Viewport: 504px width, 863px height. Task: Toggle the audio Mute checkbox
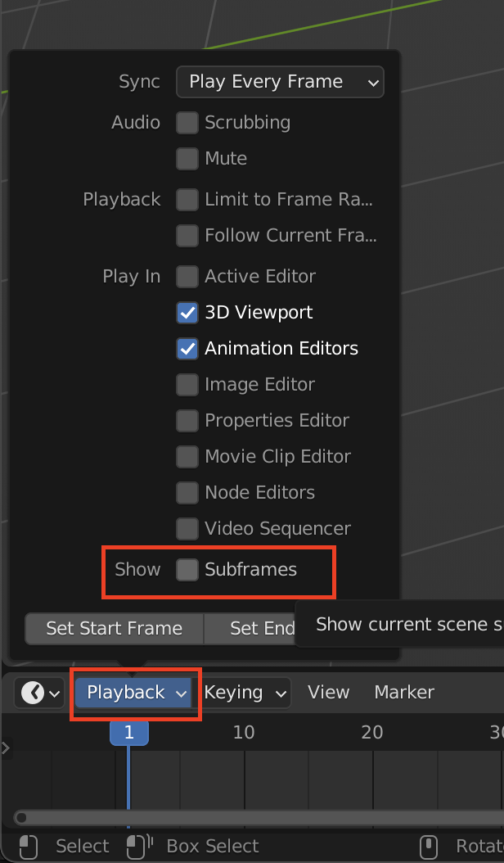pyautogui.click(x=187, y=159)
